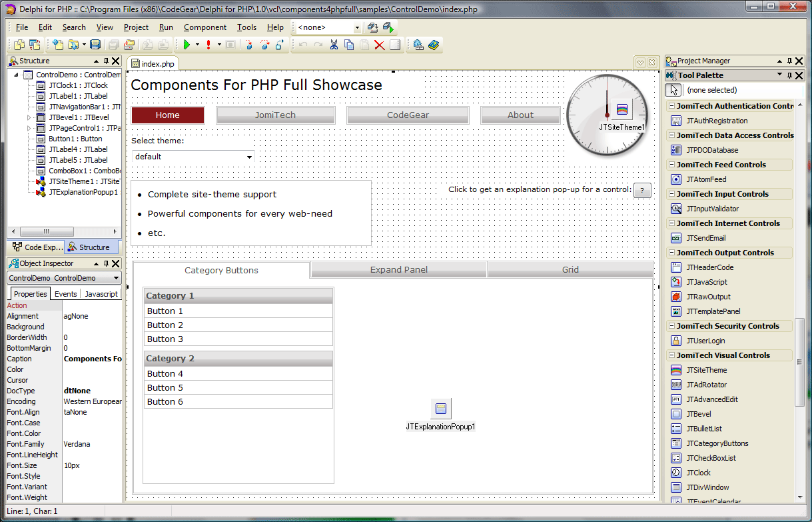Viewport: 812px width, 522px height.
Task: Click Button 4 under Category 2
Action: tap(238, 373)
